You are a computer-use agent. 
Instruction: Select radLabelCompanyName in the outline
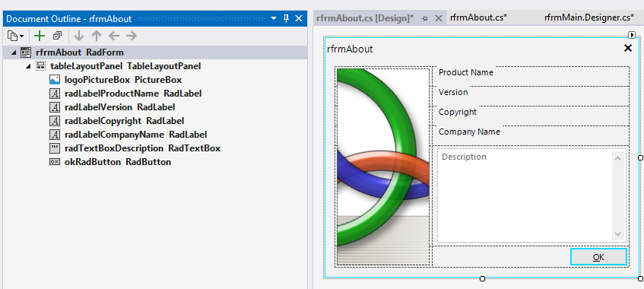click(x=135, y=135)
